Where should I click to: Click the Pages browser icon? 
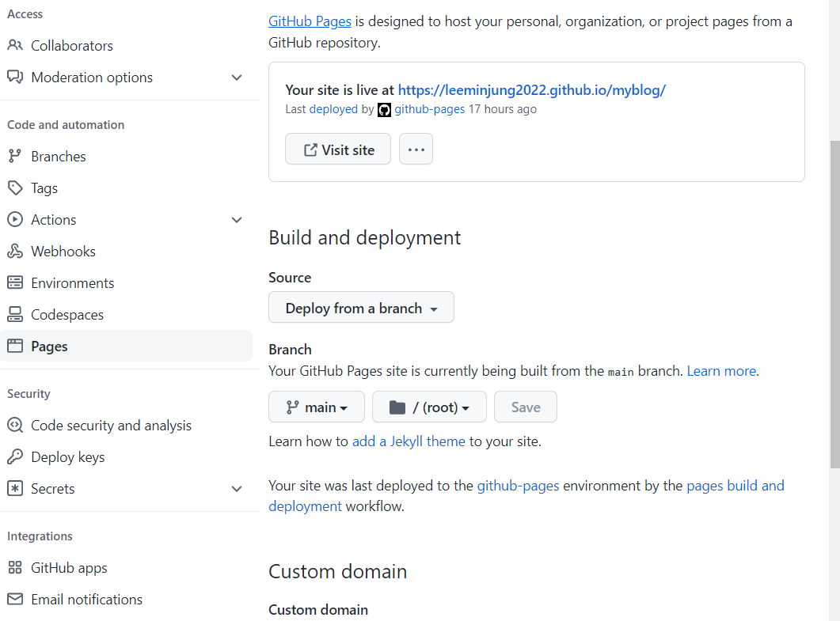coord(15,346)
